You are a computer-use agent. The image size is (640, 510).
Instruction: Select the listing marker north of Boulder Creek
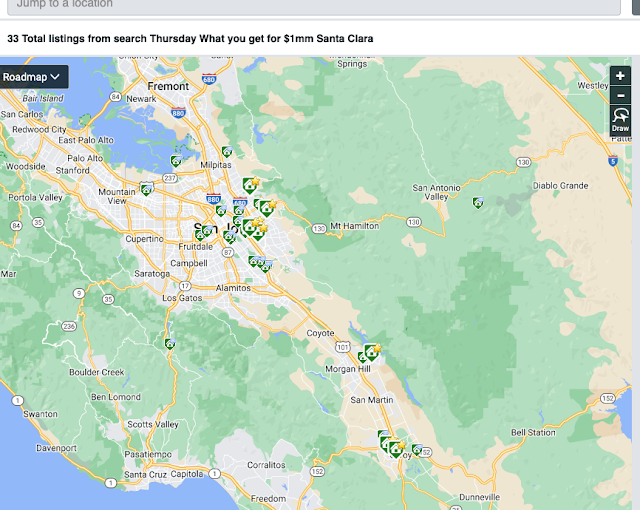pos(170,344)
